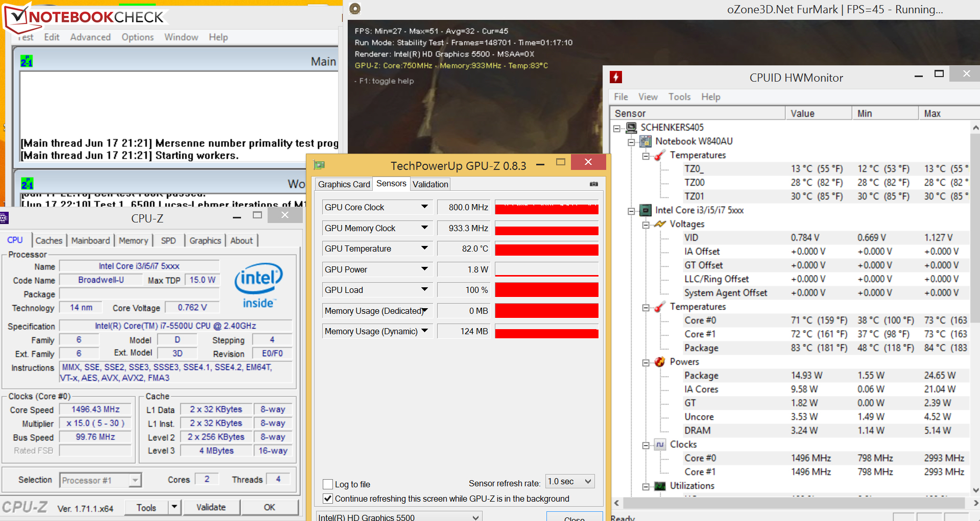Screen dimensions: 980x521
Task: Open the HWMonitor File menu
Action: click(x=621, y=97)
